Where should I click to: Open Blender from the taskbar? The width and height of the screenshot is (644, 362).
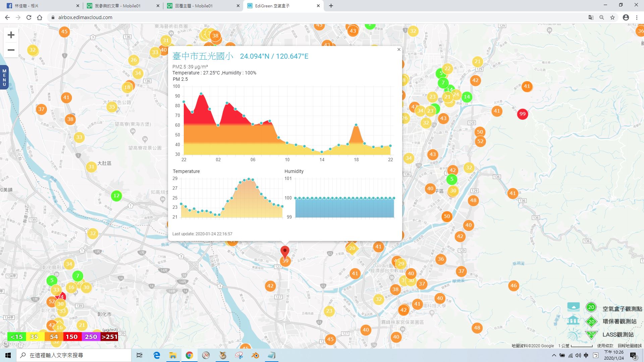(255, 355)
